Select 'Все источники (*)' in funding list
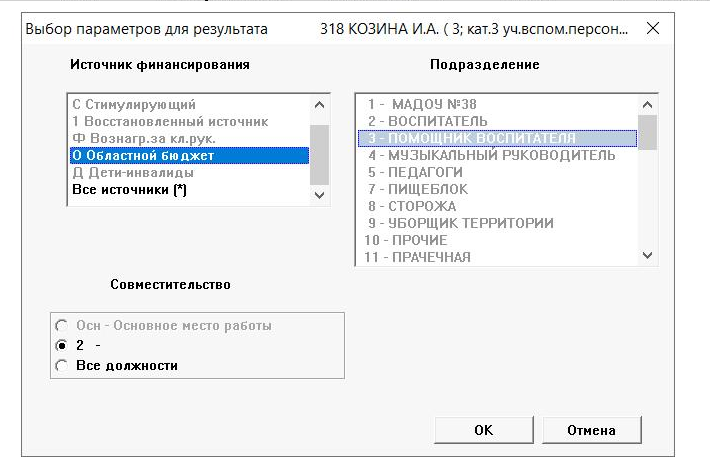 (x=130, y=189)
